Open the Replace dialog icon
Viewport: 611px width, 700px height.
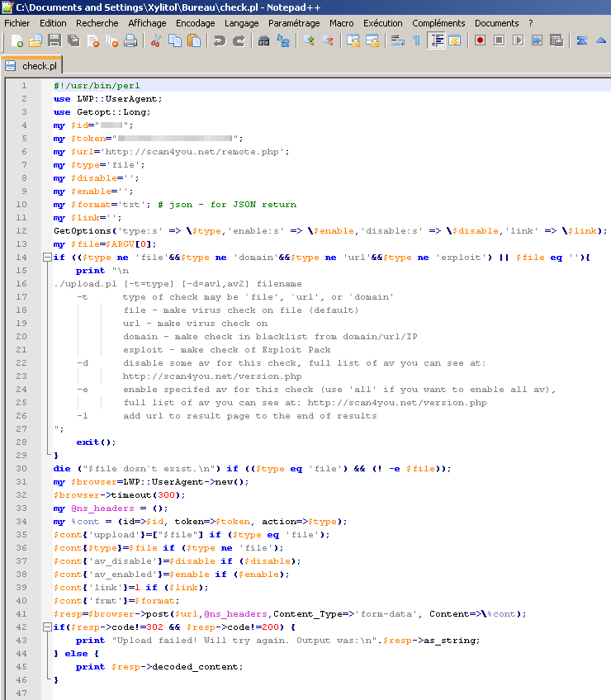(283, 41)
